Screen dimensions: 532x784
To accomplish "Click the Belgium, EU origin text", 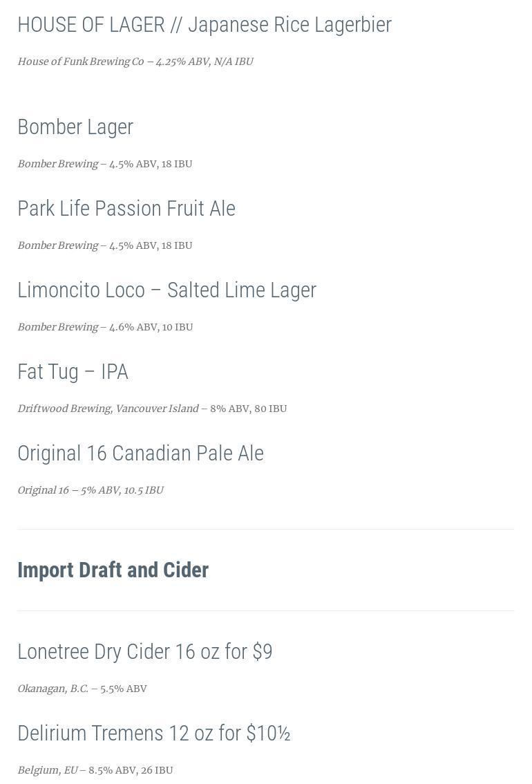I will pyautogui.click(x=47, y=770).
